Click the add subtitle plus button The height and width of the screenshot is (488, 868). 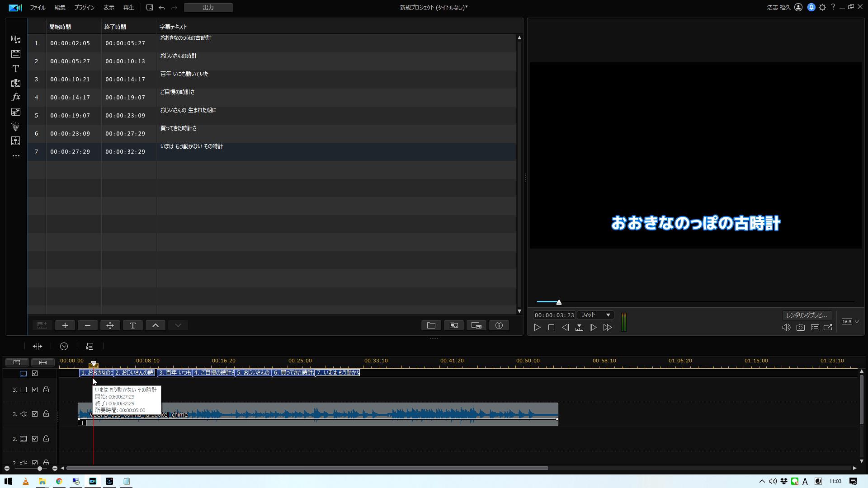point(65,325)
